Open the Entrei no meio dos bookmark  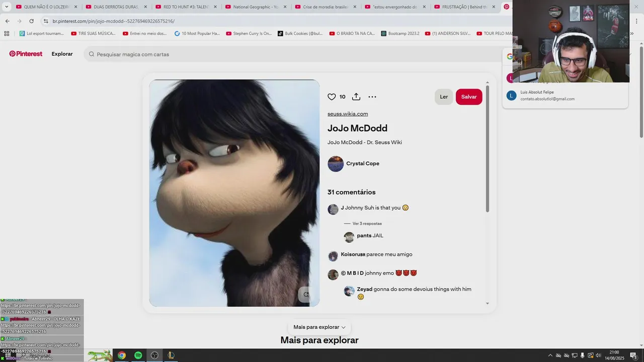point(145,34)
